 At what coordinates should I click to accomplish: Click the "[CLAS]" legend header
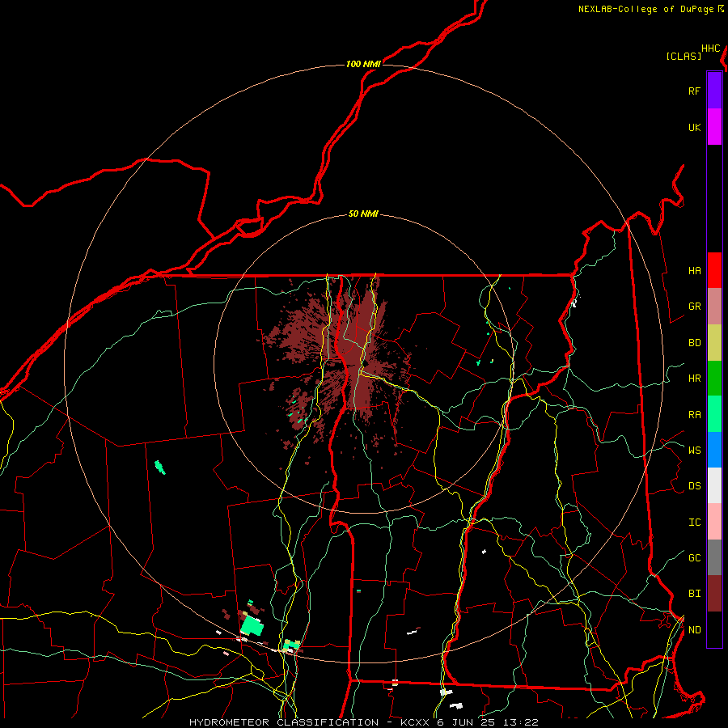pos(684,56)
